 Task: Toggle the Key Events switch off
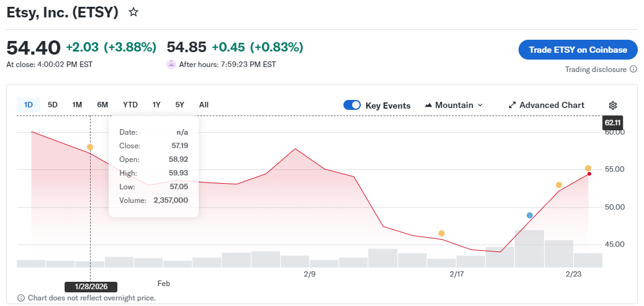click(352, 105)
